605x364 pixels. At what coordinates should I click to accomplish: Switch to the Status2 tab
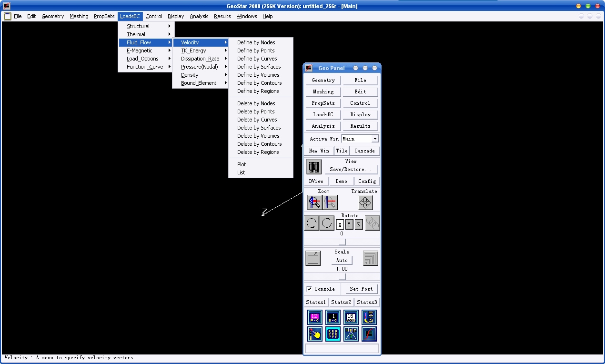click(x=342, y=302)
